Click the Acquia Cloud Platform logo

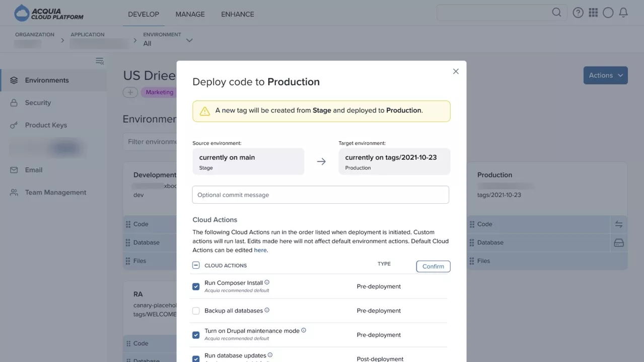(49, 14)
